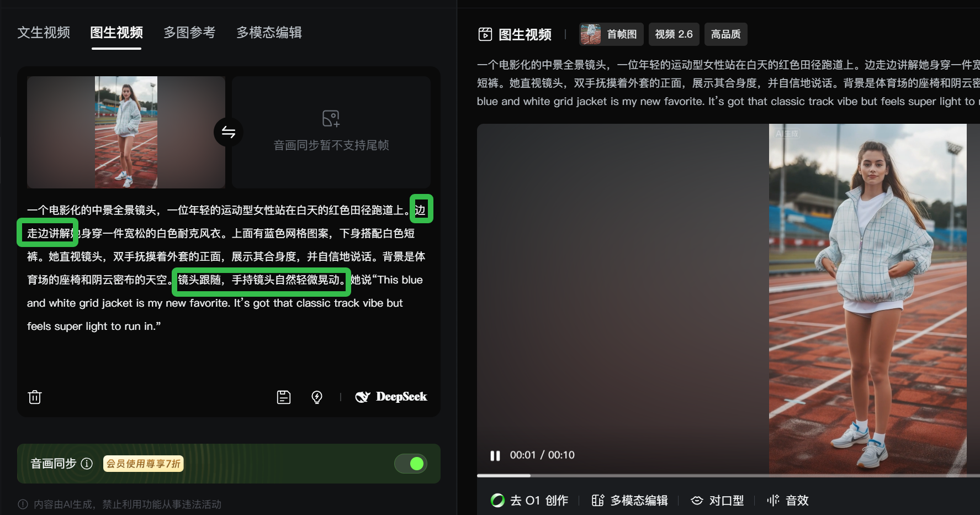Viewport: 980px width, 515px height.
Task: Click the DeepSeek prompt assistant logo
Action: (x=391, y=397)
